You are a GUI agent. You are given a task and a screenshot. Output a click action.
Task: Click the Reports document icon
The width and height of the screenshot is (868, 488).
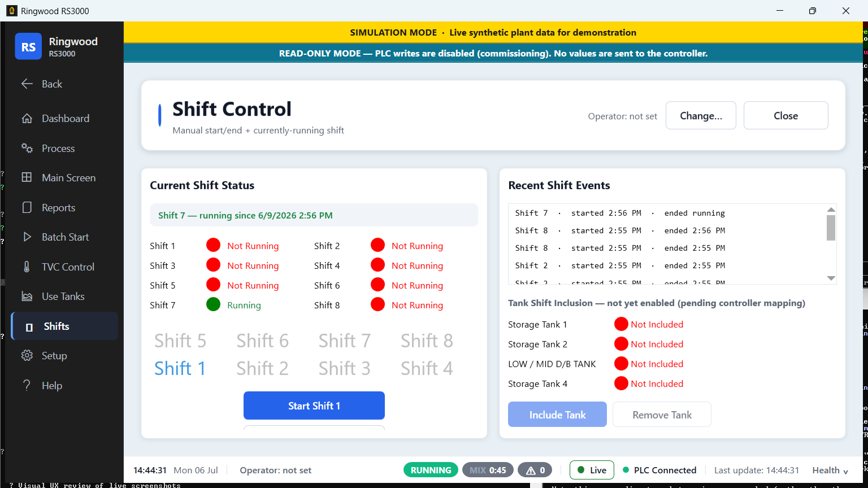coord(27,207)
